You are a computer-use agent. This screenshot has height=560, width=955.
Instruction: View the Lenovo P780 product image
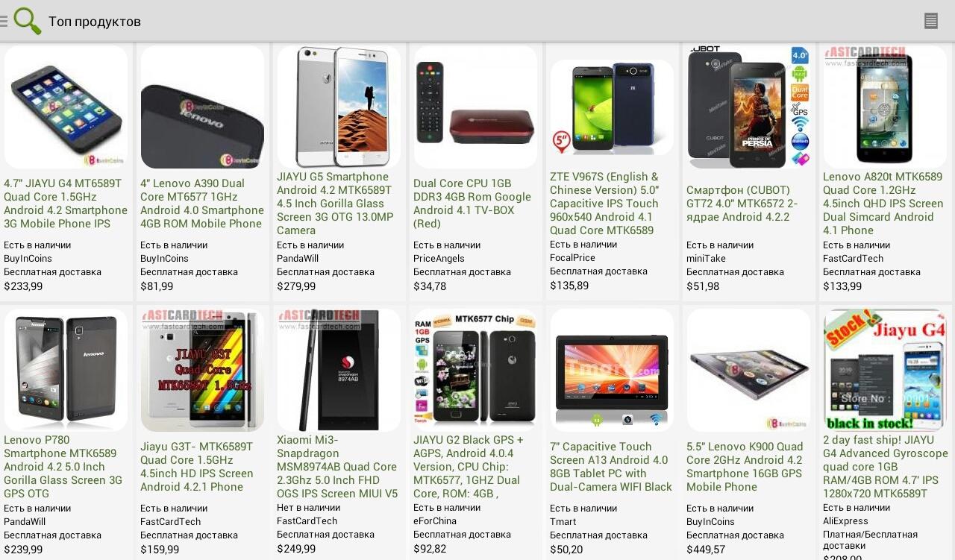pos(66,371)
